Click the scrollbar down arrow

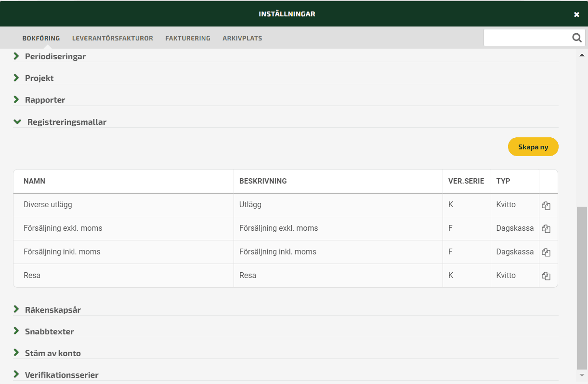[x=582, y=375]
